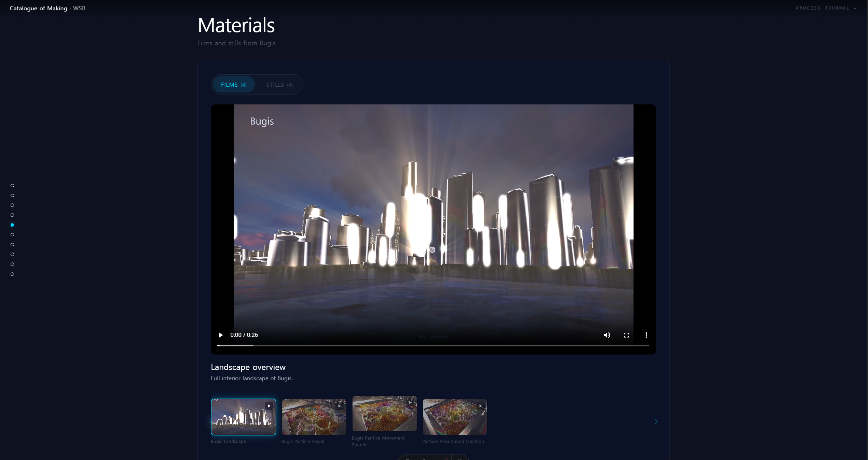Screen dimensions: 868x460
Task: Click the play badge on Bugis Landscape thumbnail
Action: tap(269, 406)
